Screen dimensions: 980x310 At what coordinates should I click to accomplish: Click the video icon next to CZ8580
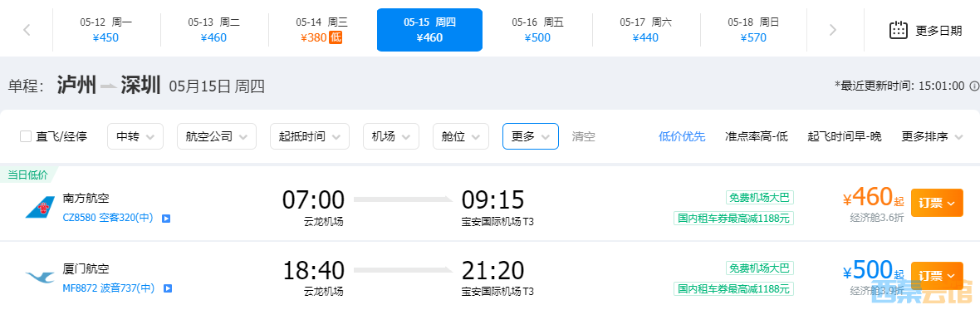pyautogui.click(x=166, y=218)
